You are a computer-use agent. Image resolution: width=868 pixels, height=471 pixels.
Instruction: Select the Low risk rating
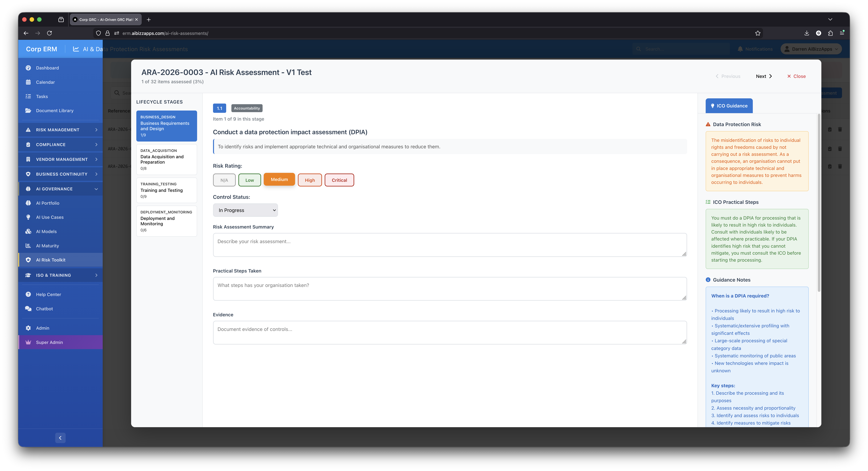click(x=249, y=180)
